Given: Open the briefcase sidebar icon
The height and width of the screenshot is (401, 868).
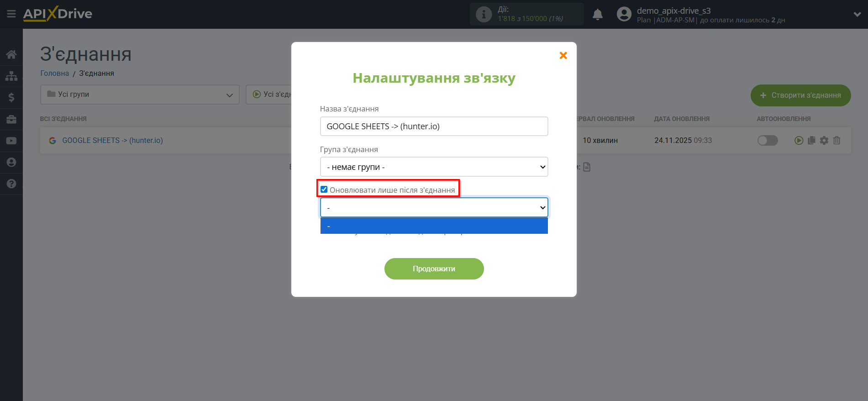Looking at the screenshot, I should click(11, 119).
